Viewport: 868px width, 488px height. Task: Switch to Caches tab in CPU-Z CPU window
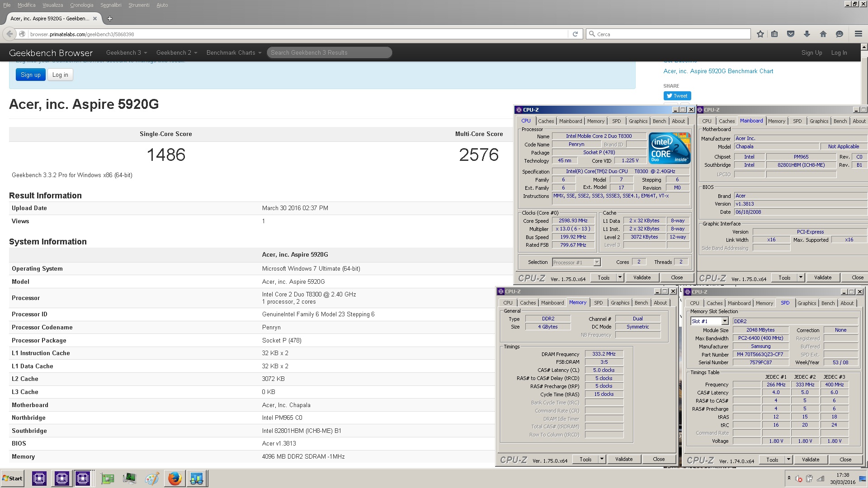[546, 121]
